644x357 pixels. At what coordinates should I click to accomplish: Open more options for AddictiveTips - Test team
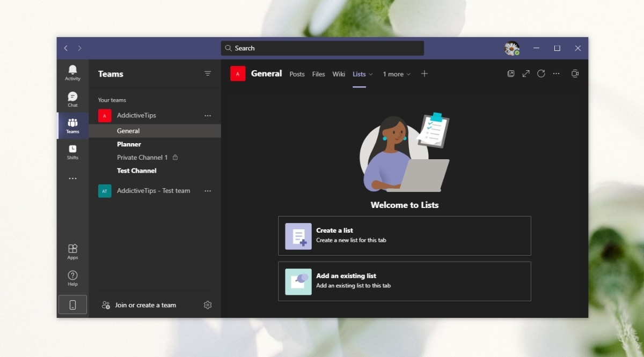pyautogui.click(x=208, y=191)
